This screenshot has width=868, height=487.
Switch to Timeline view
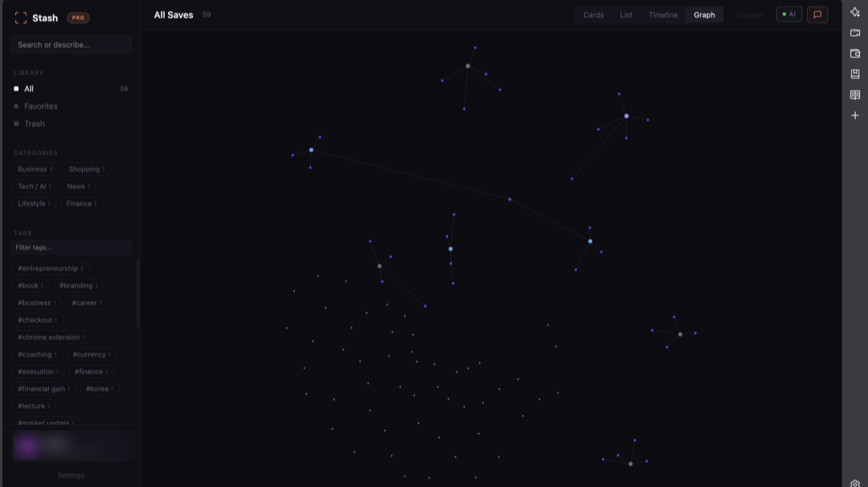click(x=663, y=15)
